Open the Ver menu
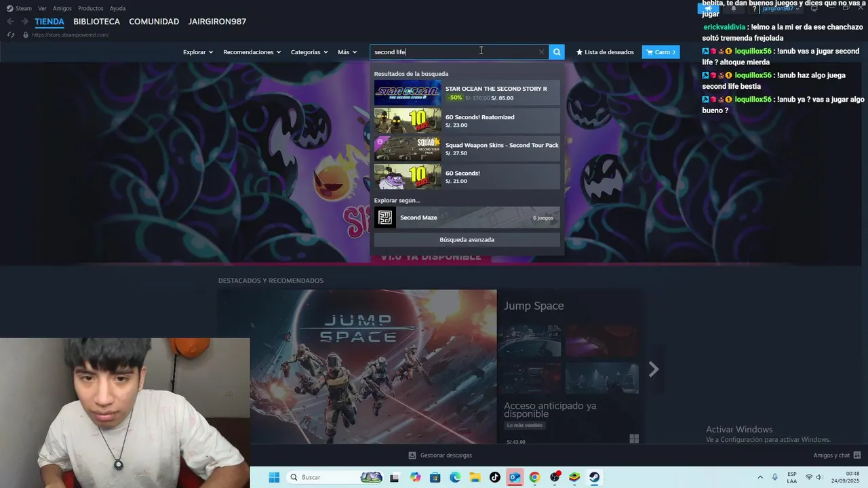Image resolution: width=868 pixels, height=488 pixels. [x=42, y=8]
